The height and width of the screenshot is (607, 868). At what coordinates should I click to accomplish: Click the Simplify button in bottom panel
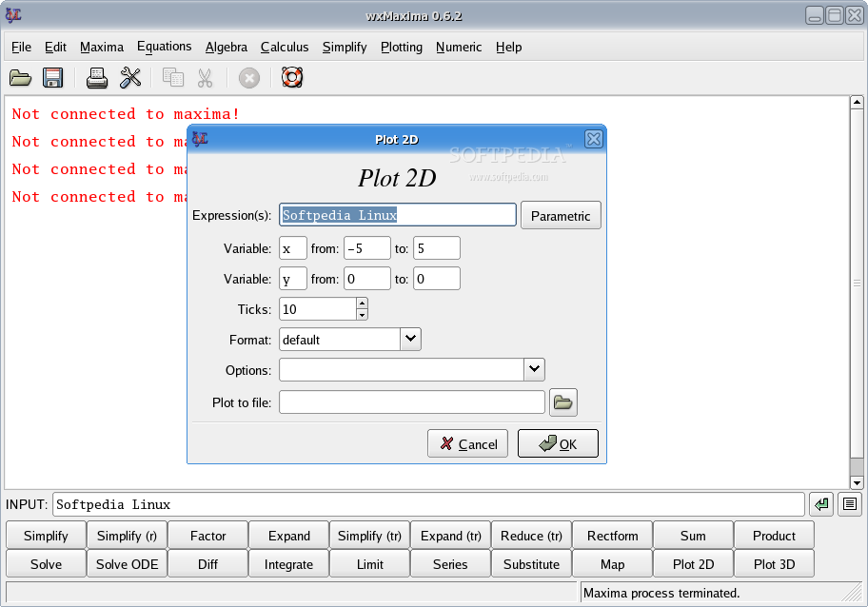(46, 536)
